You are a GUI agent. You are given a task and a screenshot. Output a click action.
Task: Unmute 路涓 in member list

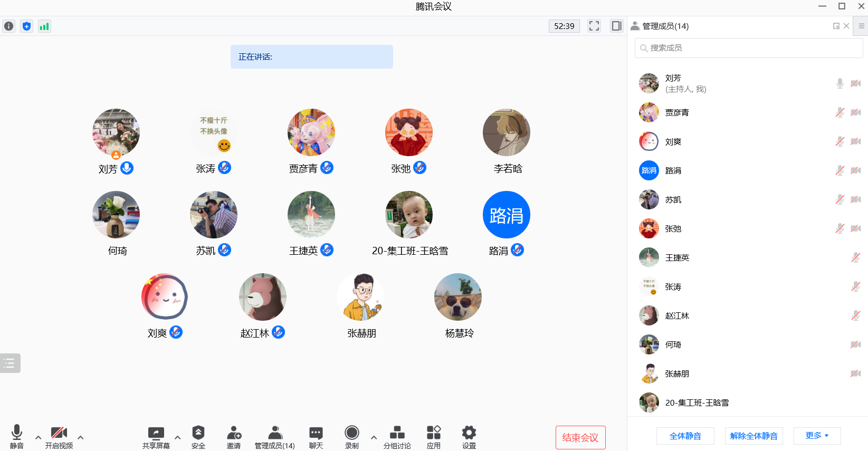(x=840, y=170)
